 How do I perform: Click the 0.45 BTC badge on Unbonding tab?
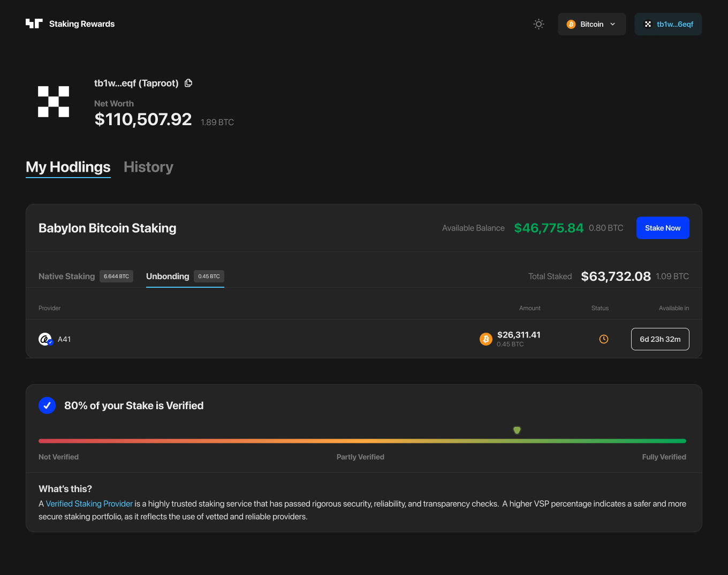[209, 277]
